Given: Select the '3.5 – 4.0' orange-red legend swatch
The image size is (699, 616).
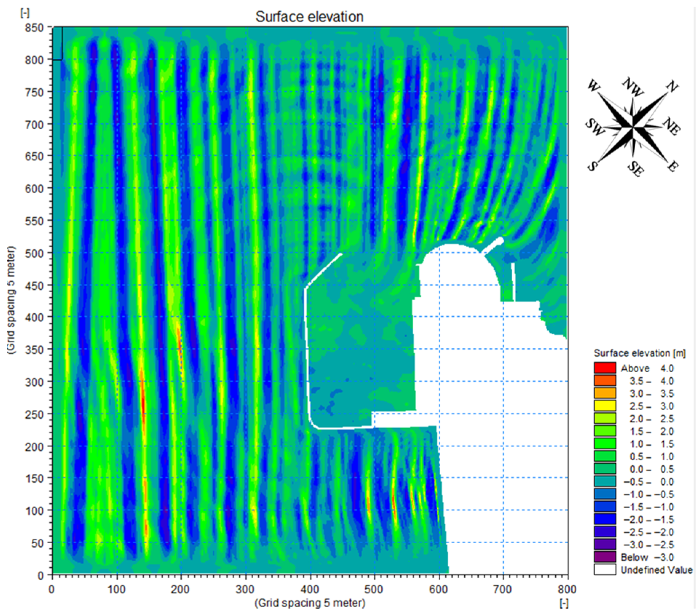Looking at the screenshot, I should [x=605, y=381].
